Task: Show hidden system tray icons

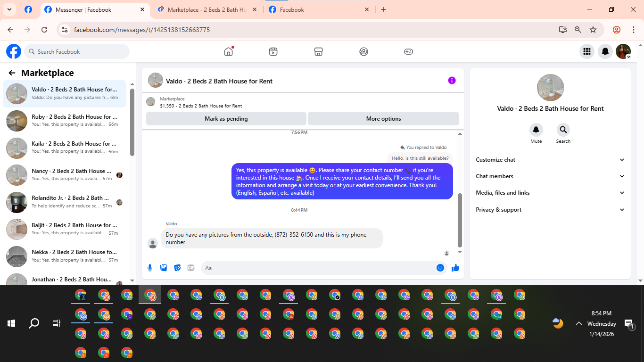Action: click(578, 323)
